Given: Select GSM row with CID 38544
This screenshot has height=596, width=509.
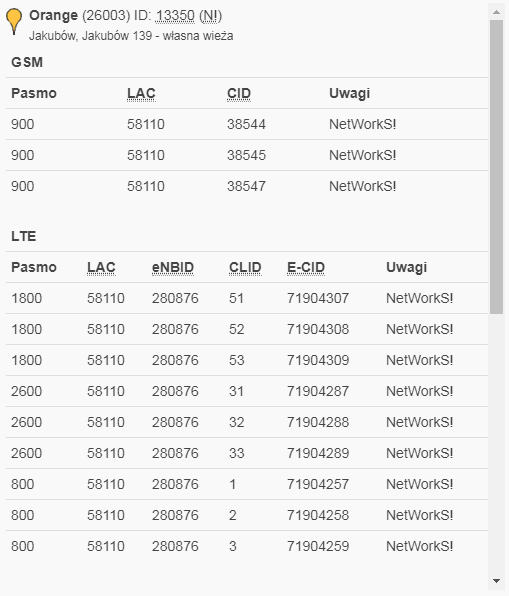Looking at the screenshot, I should pyautogui.click(x=247, y=124).
